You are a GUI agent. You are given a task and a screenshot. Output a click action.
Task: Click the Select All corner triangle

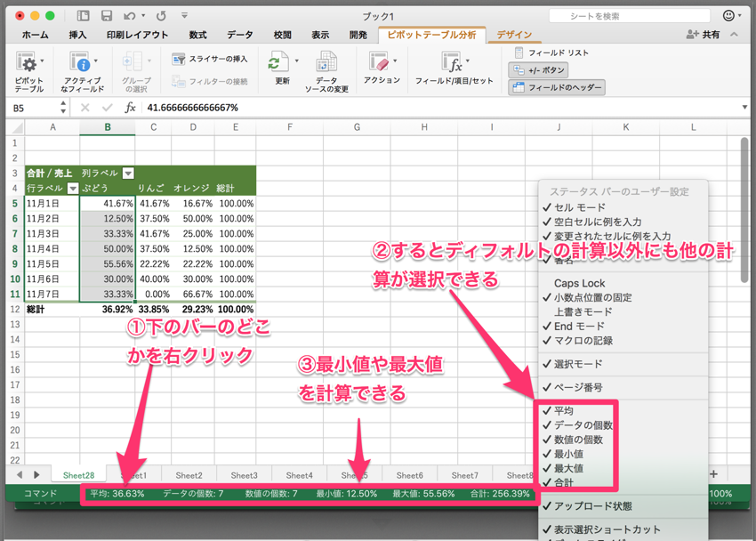17,128
